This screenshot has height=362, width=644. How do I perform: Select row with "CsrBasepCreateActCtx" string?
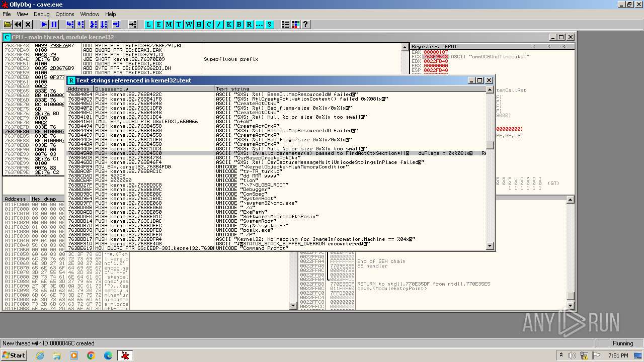click(277, 158)
